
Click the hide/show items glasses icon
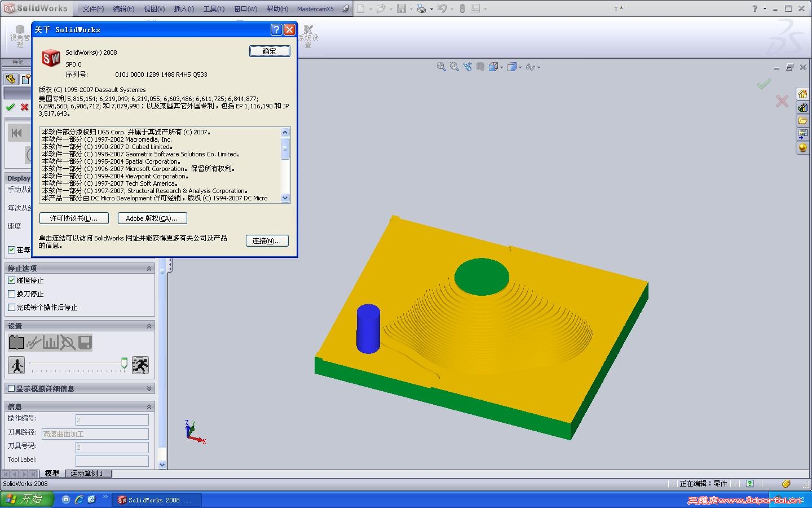click(530, 67)
